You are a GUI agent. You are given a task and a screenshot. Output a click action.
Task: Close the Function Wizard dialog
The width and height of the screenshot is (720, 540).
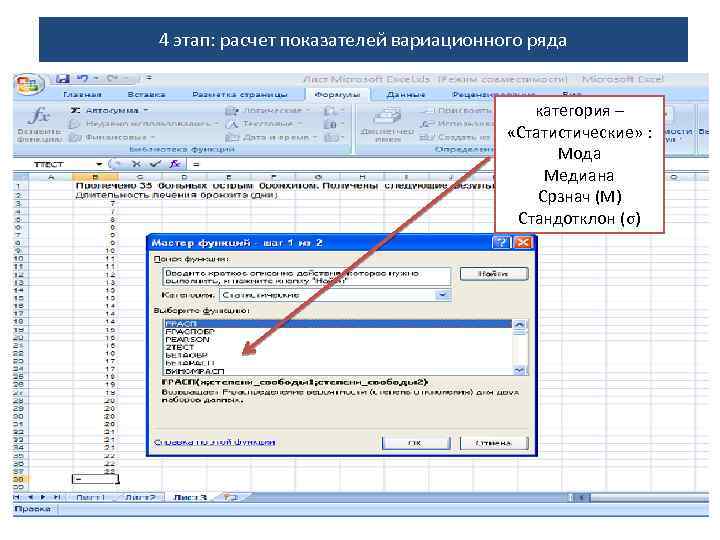click(523, 242)
